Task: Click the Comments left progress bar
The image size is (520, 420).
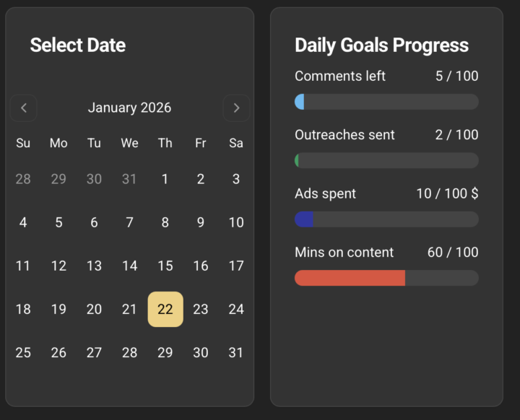Action: point(386,102)
